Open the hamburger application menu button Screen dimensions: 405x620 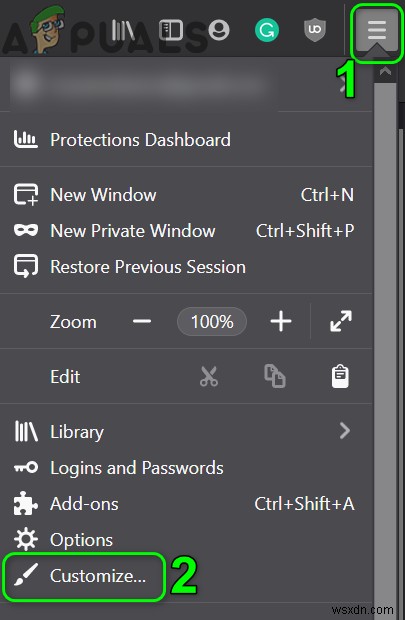(377, 31)
